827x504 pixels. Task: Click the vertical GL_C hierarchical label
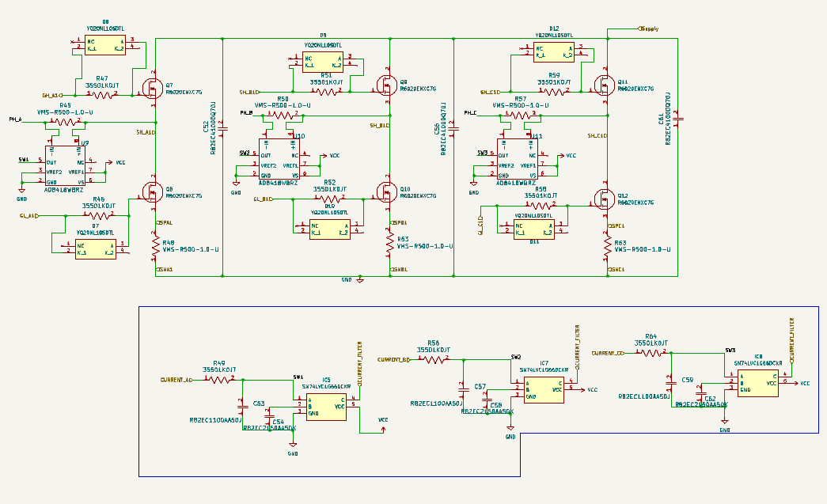(x=480, y=225)
